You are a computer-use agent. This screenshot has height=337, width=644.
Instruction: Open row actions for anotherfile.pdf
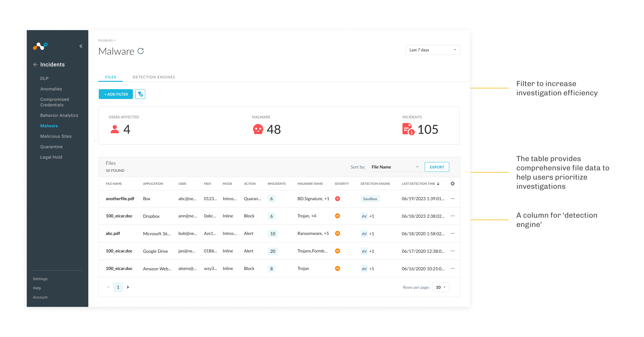click(453, 199)
